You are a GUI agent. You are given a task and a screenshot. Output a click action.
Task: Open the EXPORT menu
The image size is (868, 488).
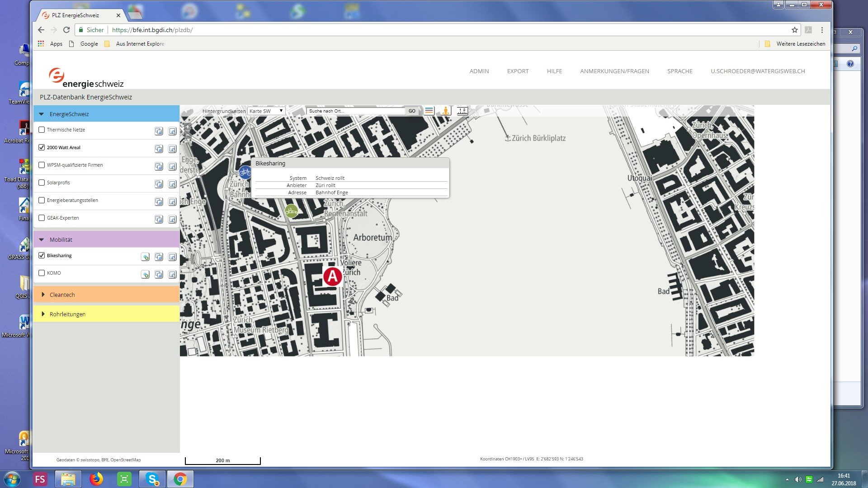coord(518,71)
